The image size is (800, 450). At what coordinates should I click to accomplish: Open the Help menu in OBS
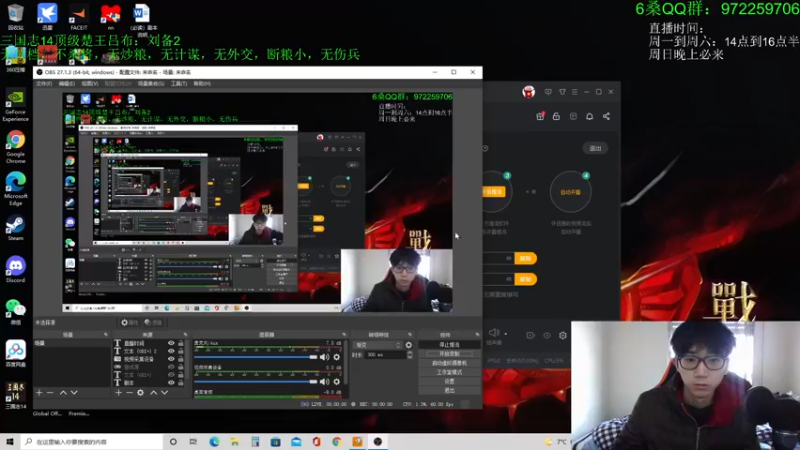(x=202, y=83)
